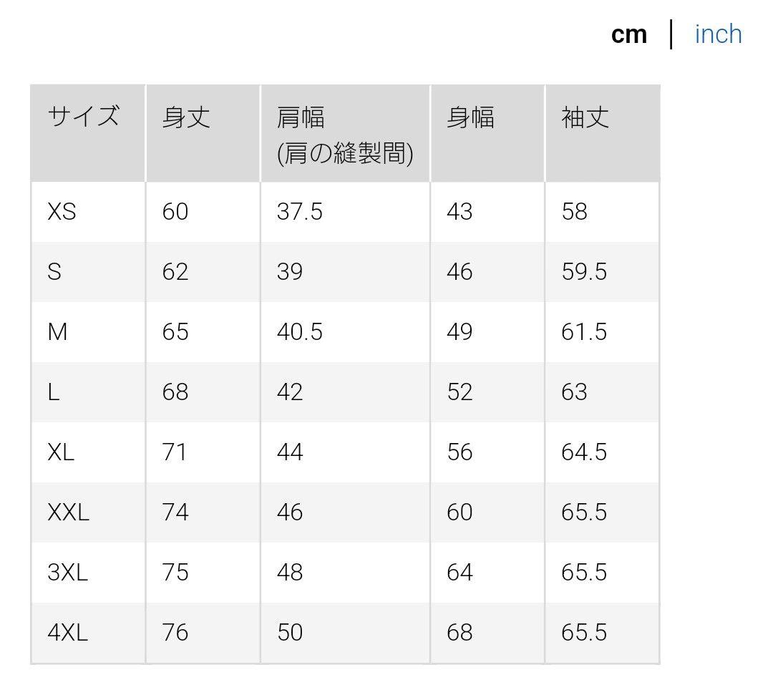This screenshot has height=700, width=773.
Task: Select the 3XL size row label
Action: click(x=67, y=573)
